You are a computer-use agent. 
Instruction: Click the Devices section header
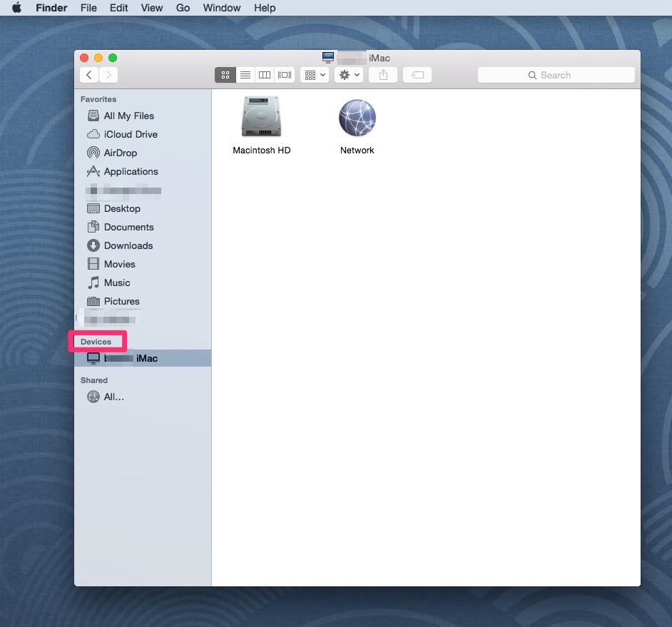(96, 342)
